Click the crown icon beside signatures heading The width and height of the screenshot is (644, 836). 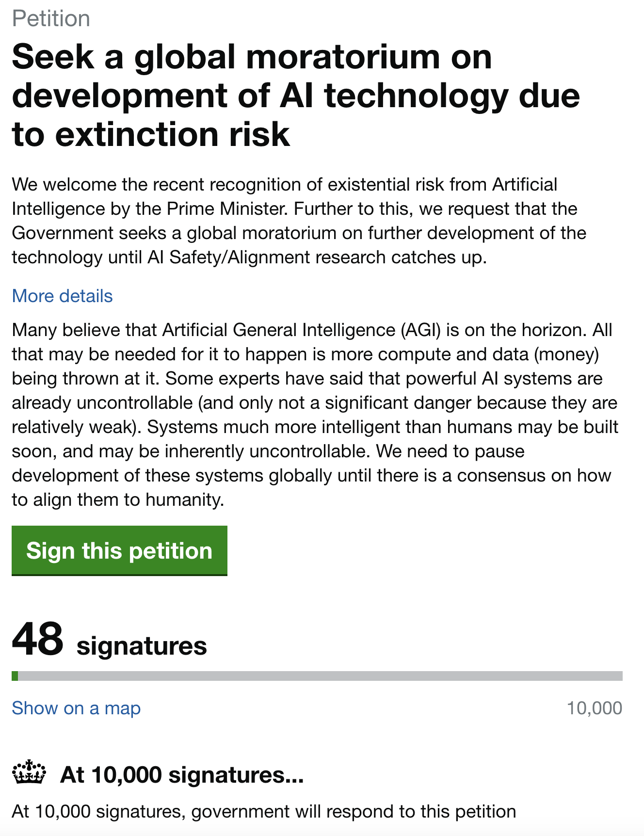pyautogui.click(x=29, y=772)
